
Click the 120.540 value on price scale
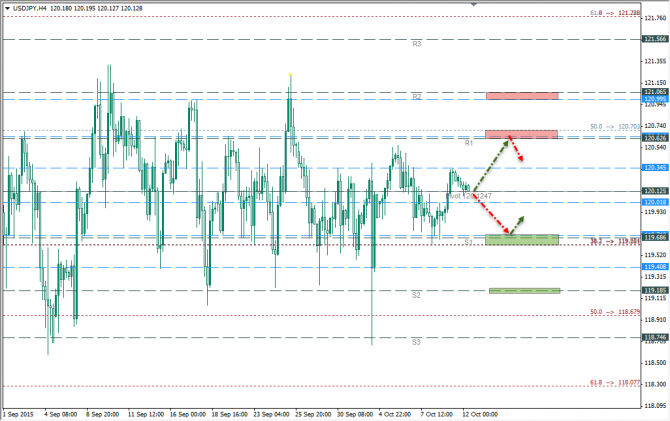(x=655, y=147)
